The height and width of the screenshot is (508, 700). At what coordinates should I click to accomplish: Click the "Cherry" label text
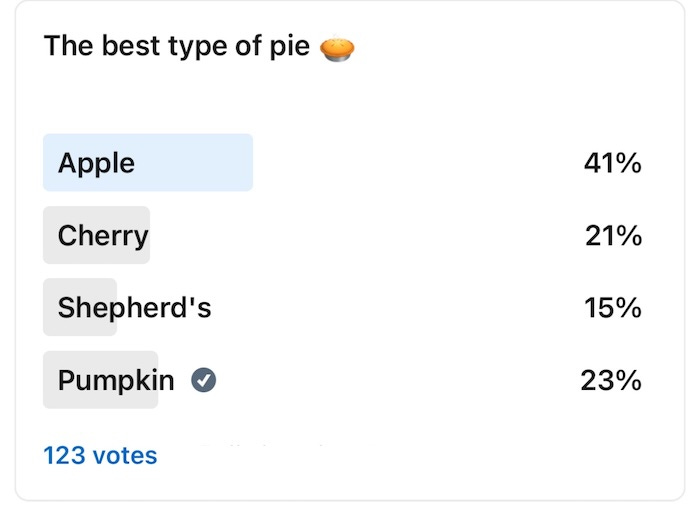pyautogui.click(x=103, y=236)
